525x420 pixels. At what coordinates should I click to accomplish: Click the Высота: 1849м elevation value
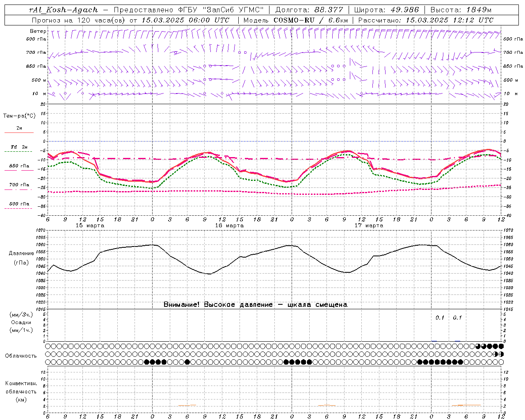pos(461,10)
